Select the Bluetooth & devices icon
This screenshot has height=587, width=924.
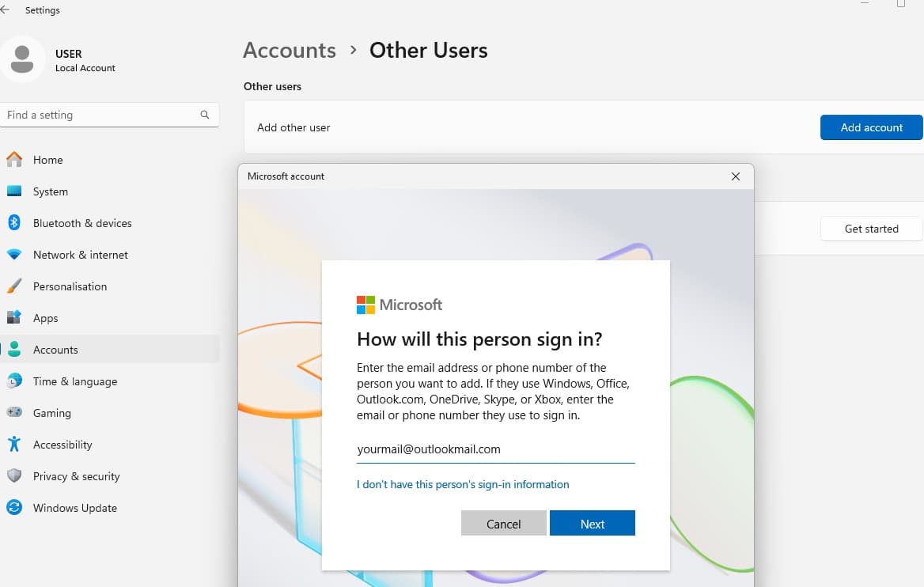pyautogui.click(x=14, y=223)
